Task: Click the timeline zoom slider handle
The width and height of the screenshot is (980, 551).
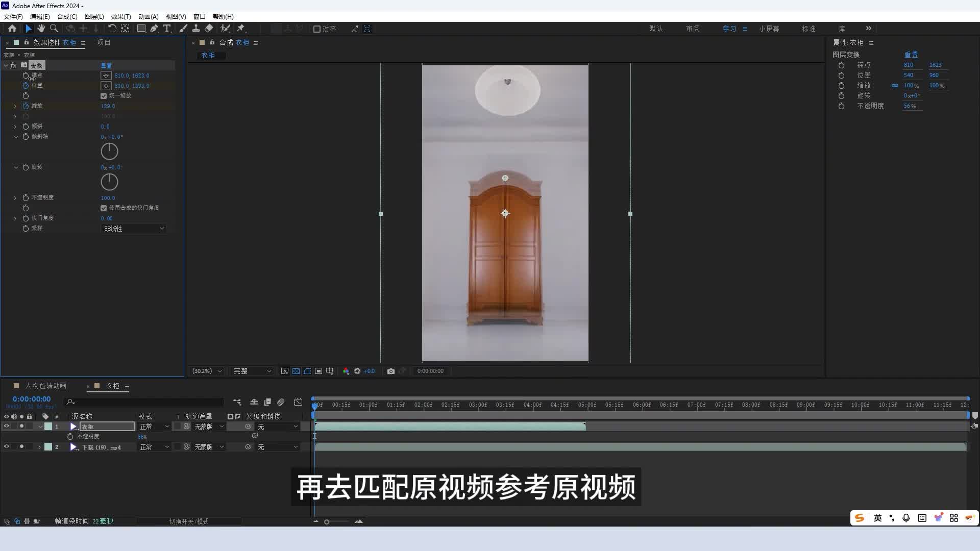Action: coord(327,521)
